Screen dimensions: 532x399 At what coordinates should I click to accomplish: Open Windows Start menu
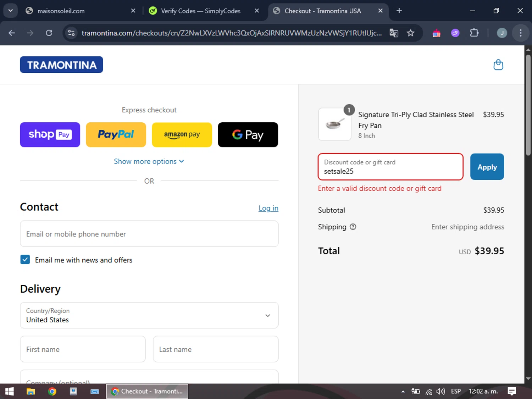(x=10, y=391)
